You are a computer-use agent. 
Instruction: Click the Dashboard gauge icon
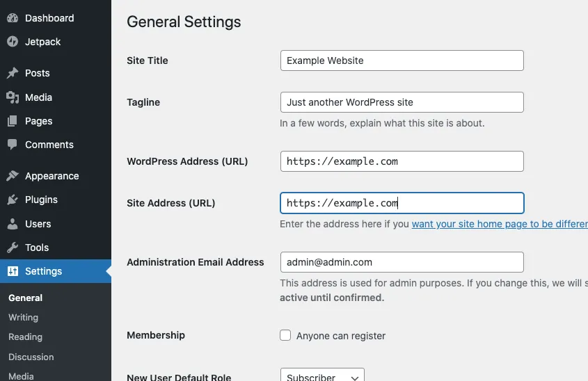[13, 18]
